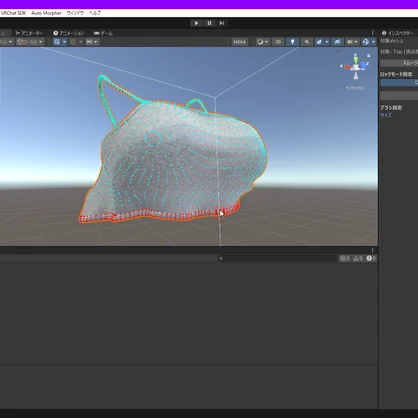Start play mode with the Play button
The width and height of the screenshot is (418, 418).
click(196, 23)
